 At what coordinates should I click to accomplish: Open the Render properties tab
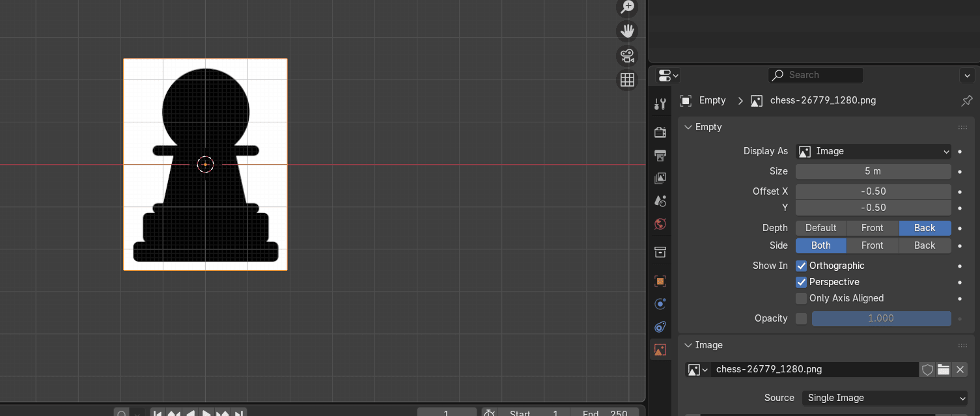click(x=660, y=132)
